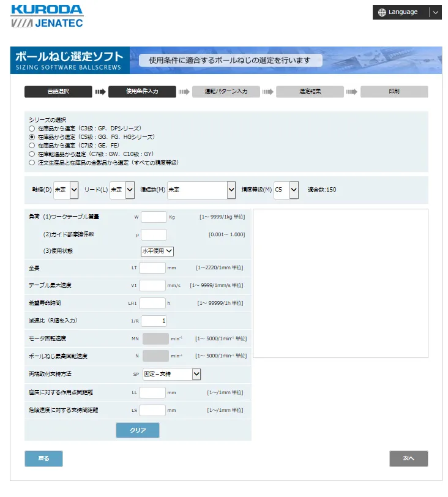Viewport: 448px width, 497px height.
Task: Click the Kuroda Jenatec logo
Action: point(47,17)
